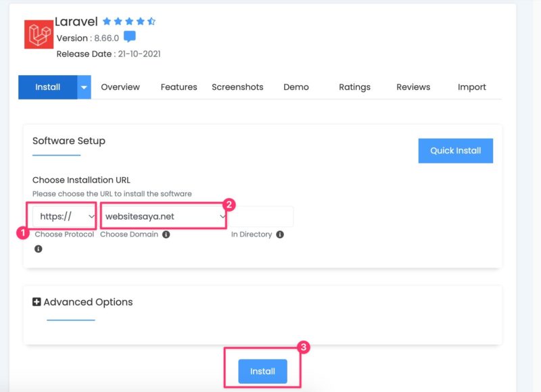Open the websitesaya.net domain dropdown

(162, 216)
